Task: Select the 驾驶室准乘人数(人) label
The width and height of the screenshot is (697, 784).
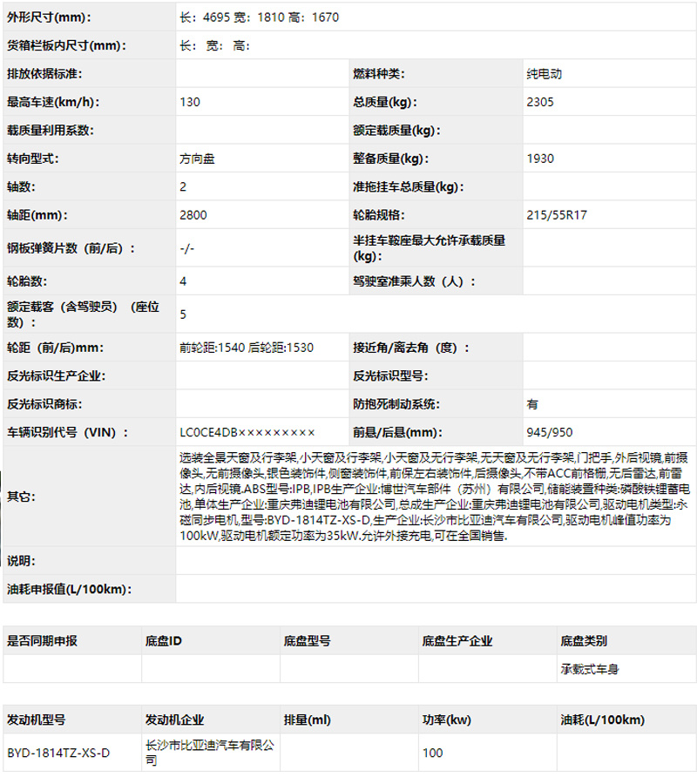Action: (x=414, y=281)
